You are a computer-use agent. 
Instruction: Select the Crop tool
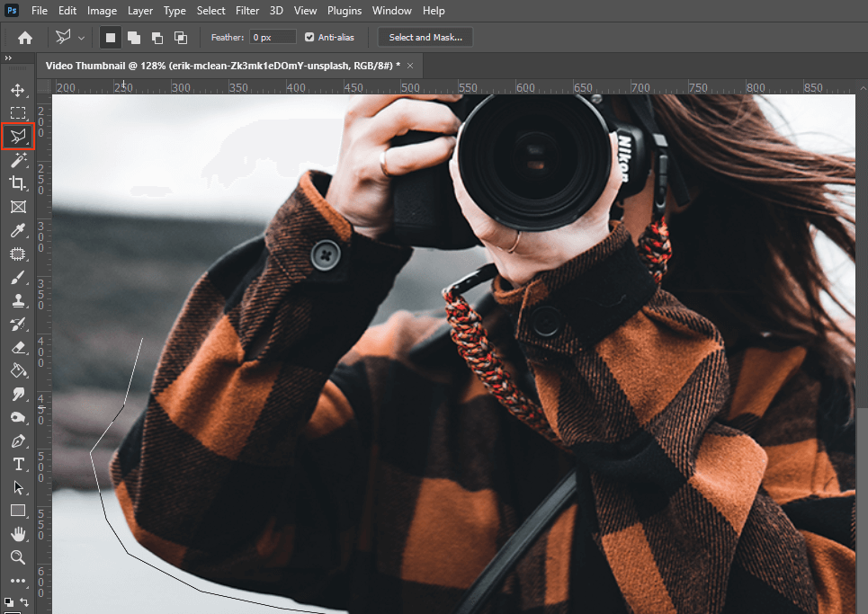18,183
